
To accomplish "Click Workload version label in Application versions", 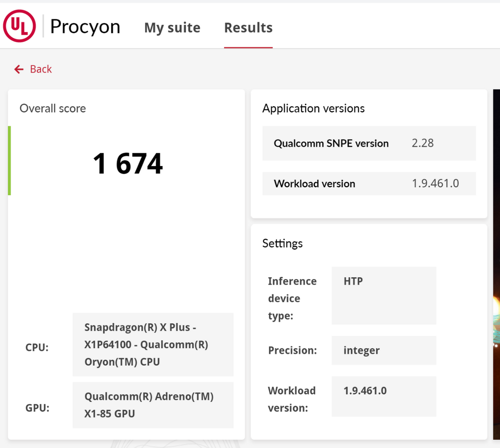I will [x=315, y=184].
